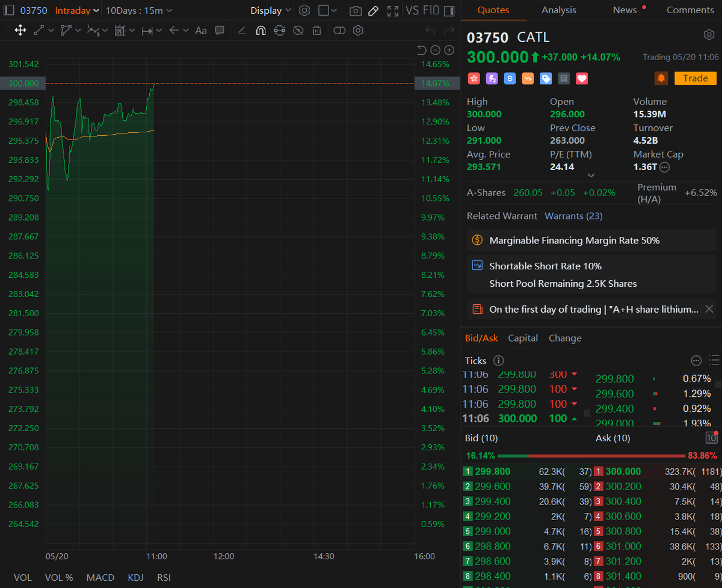Add a comment bubble annotation
The image size is (722, 588).
pos(220,30)
